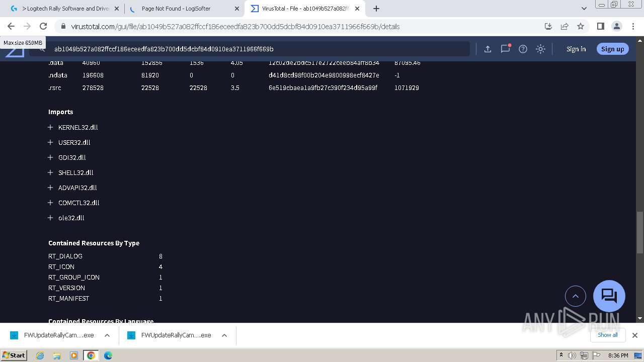Click the address bar URL
This screenshot has width=644, height=362.
pyautogui.click(x=235, y=27)
